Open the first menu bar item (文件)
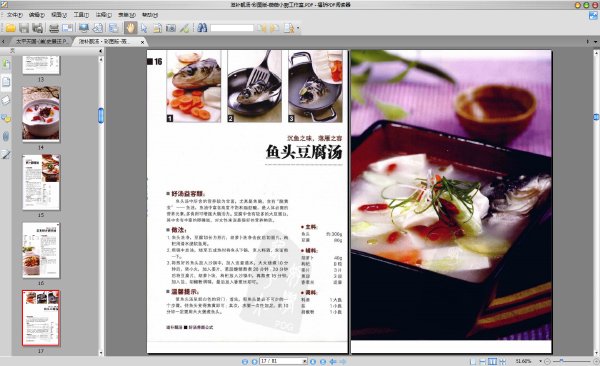600x366 pixels. click(15, 15)
